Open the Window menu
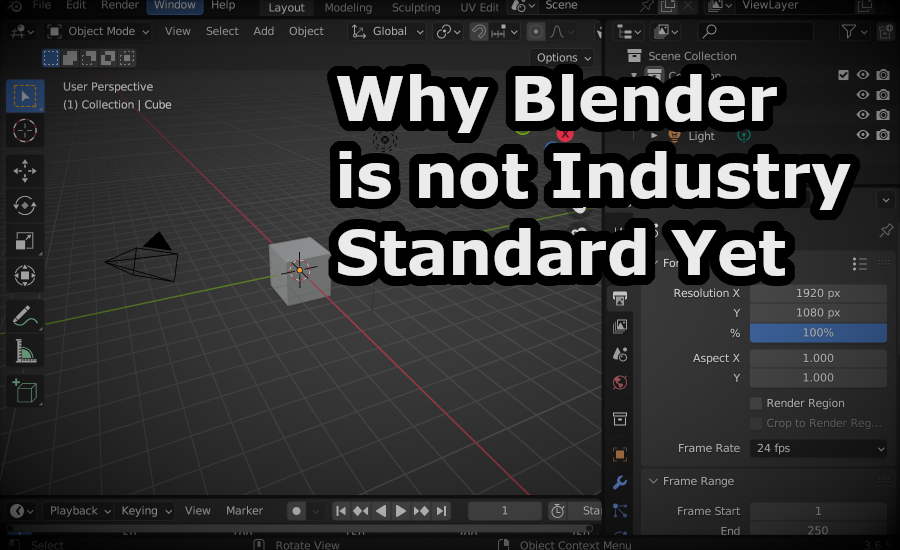This screenshot has height=550, width=900. [175, 5]
